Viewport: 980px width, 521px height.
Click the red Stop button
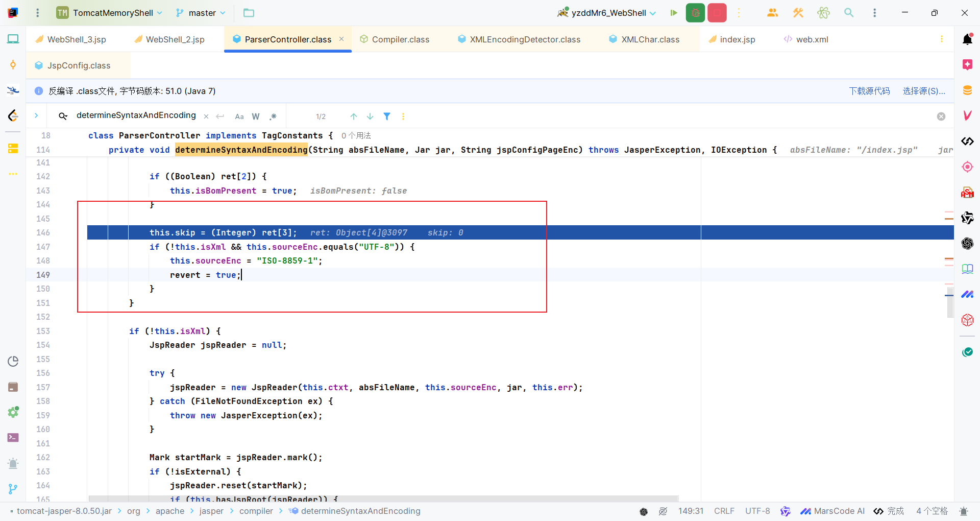717,13
